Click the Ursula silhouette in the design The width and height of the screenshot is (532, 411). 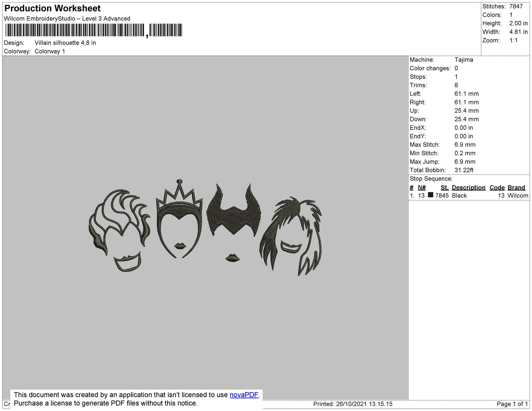120,231
